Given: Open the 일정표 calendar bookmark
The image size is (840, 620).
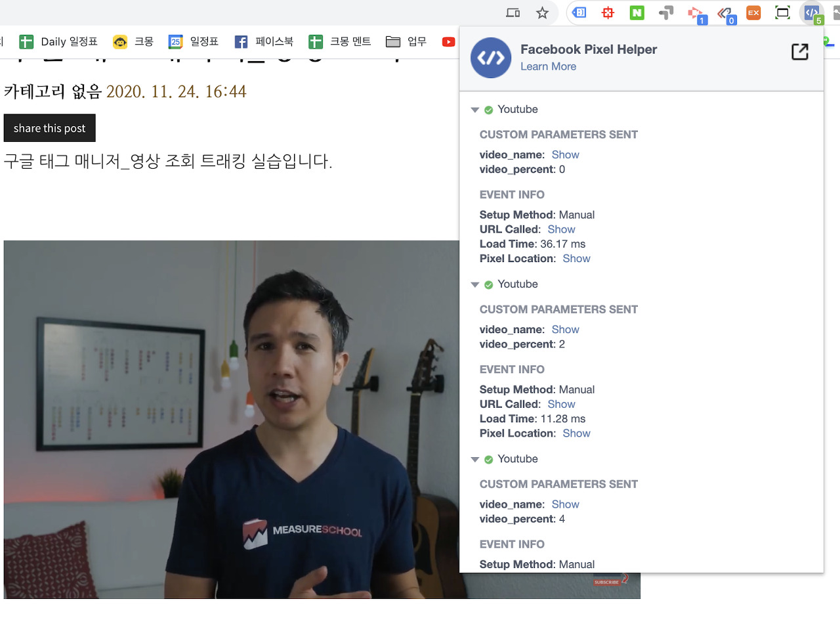Looking at the screenshot, I should pyautogui.click(x=194, y=42).
